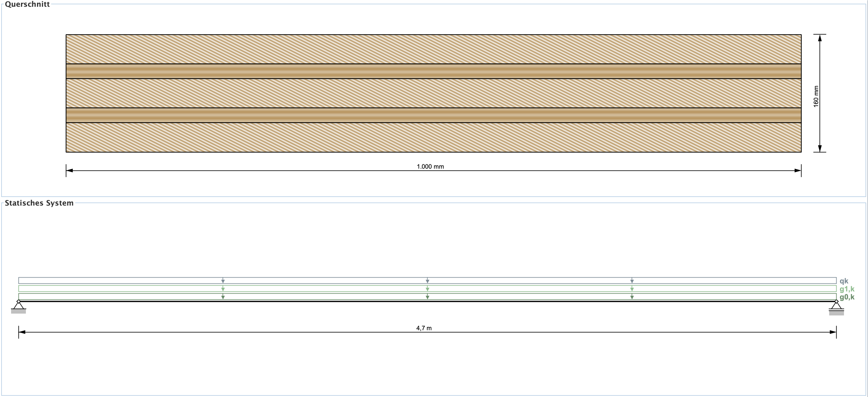The image size is (868, 397).
Task: Select the upper longitudinal-grain layer of the cross-section
Action: tap(433, 71)
